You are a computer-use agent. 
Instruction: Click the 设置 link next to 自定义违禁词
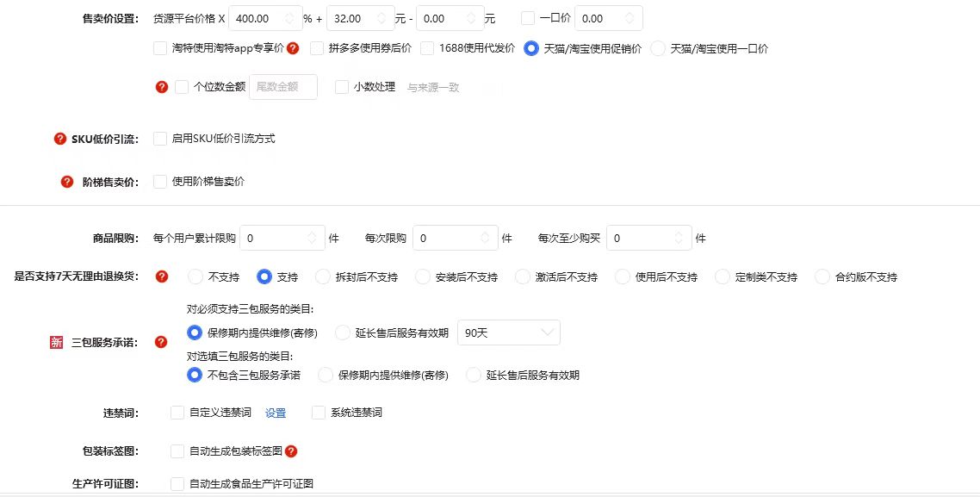point(275,413)
